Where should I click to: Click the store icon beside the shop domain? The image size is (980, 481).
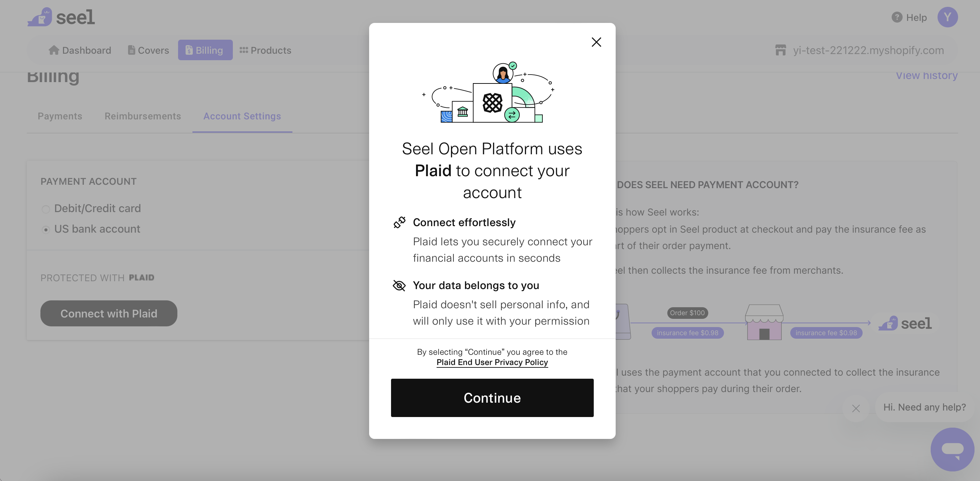pos(780,50)
